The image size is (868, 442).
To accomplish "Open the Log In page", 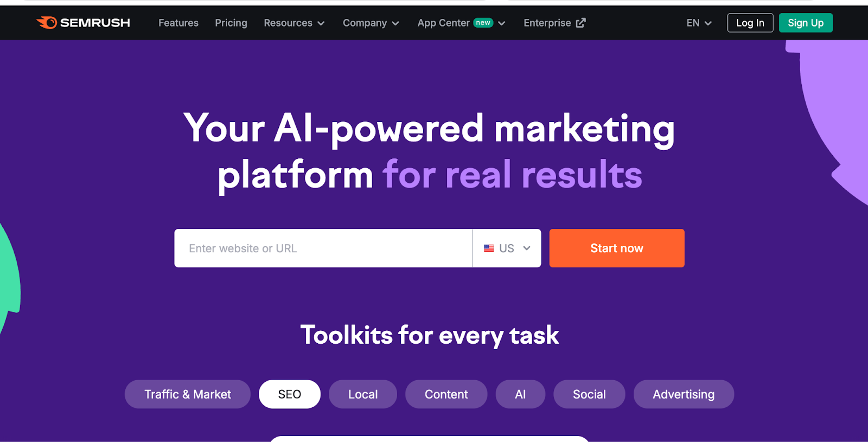I will coord(750,23).
